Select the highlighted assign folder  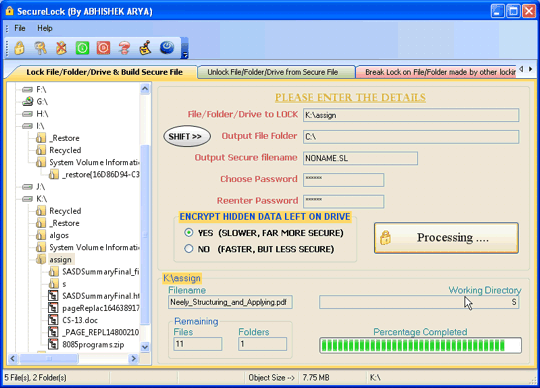[x=60, y=260]
